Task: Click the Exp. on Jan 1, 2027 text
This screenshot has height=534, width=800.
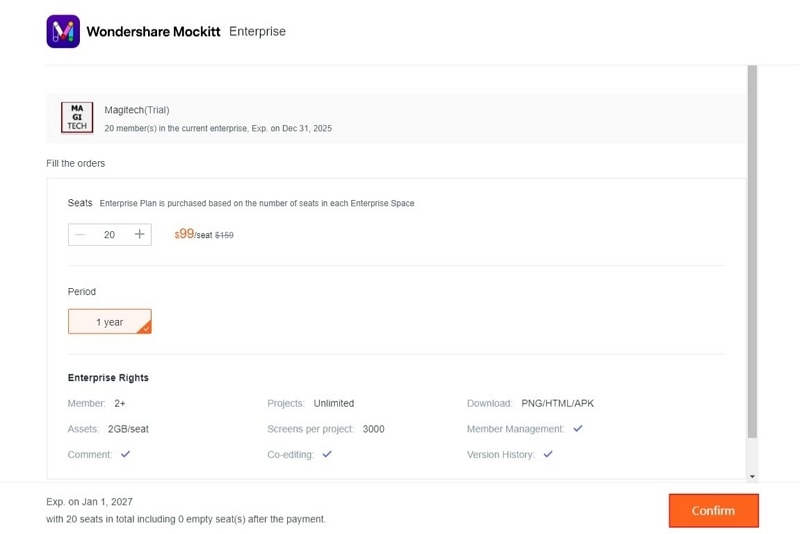Action: point(89,502)
